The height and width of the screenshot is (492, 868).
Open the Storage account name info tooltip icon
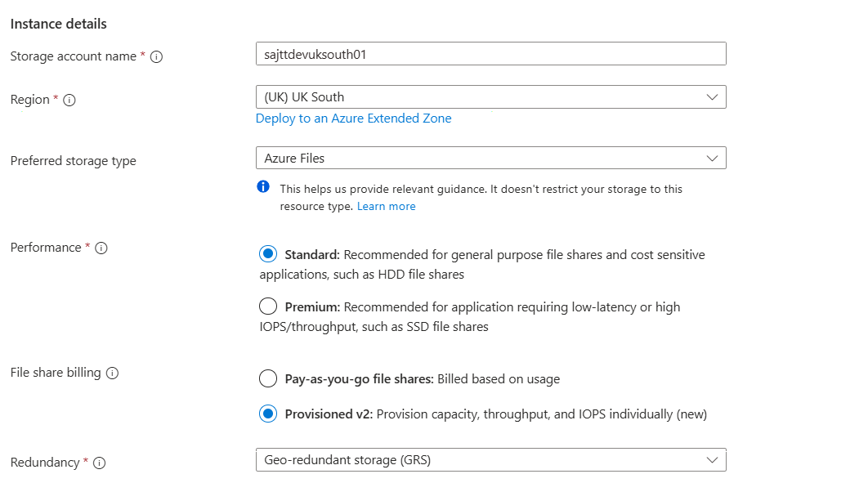click(156, 57)
